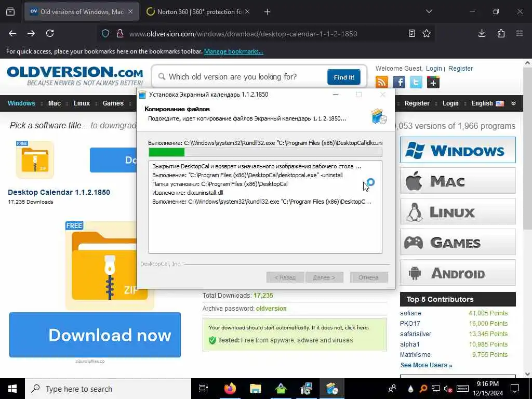
Task: Focus the Windows taskbar search box
Action: 108,389
